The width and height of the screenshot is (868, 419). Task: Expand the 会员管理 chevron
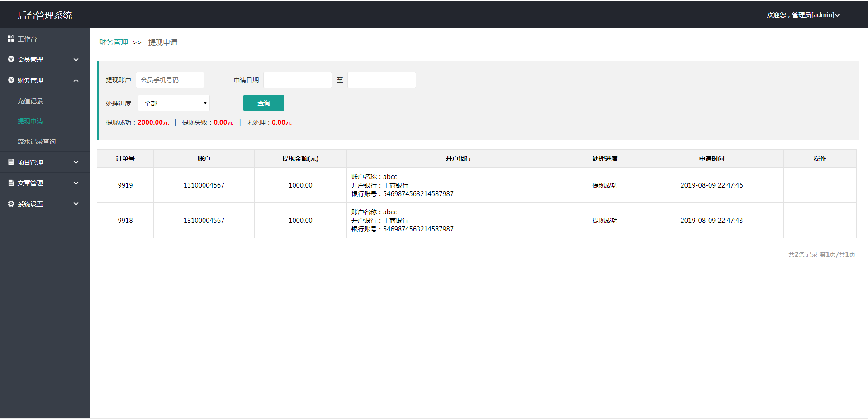[76, 60]
